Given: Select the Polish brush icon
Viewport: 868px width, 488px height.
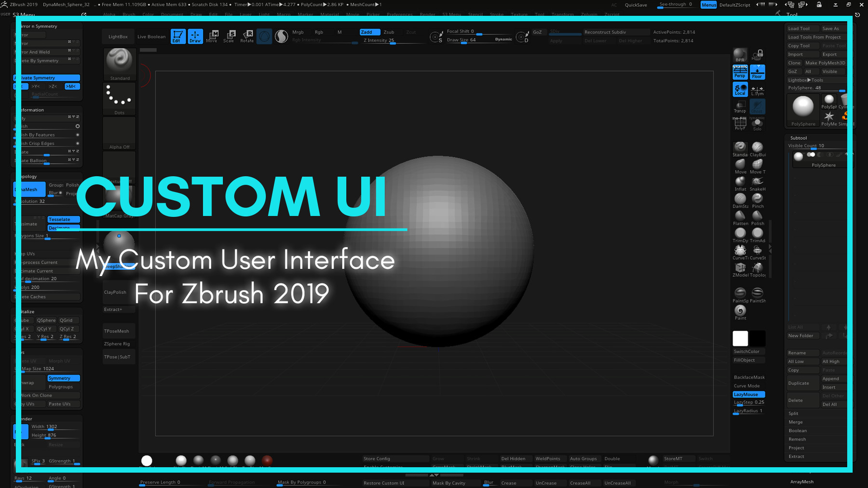Looking at the screenshot, I should [x=758, y=218].
